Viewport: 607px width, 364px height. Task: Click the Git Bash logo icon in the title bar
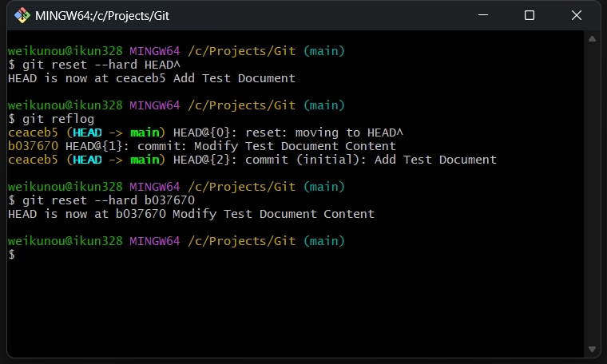coord(22,15)
